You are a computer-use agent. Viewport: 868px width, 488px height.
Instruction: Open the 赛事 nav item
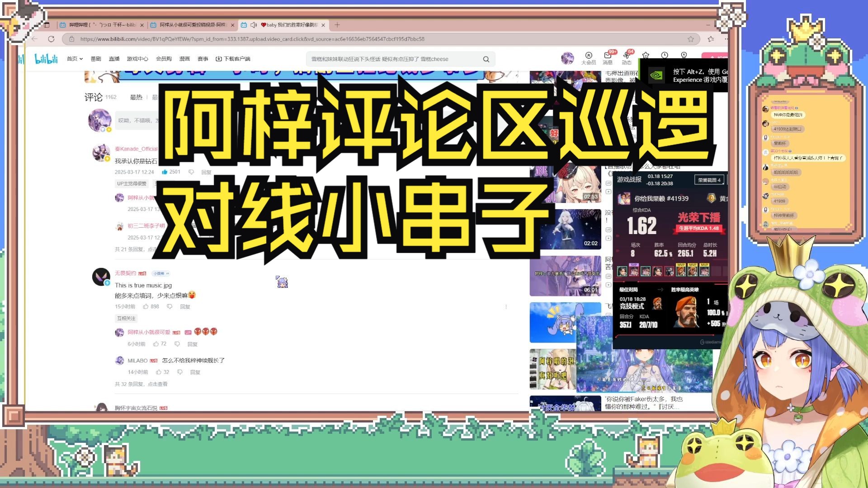pyautogui.click(x=203, y=59)
